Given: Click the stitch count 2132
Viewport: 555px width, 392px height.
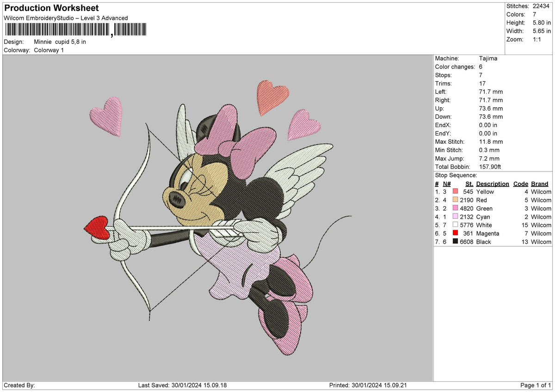Looking at the screenshot, I should pyautogui.click(x=467, y=217).
